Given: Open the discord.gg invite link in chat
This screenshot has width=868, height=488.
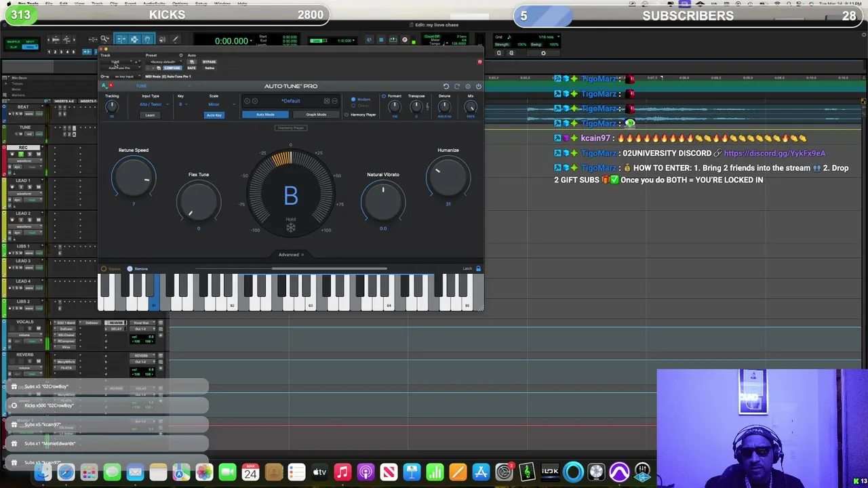Looking at the screenshot, I should 774,153.
